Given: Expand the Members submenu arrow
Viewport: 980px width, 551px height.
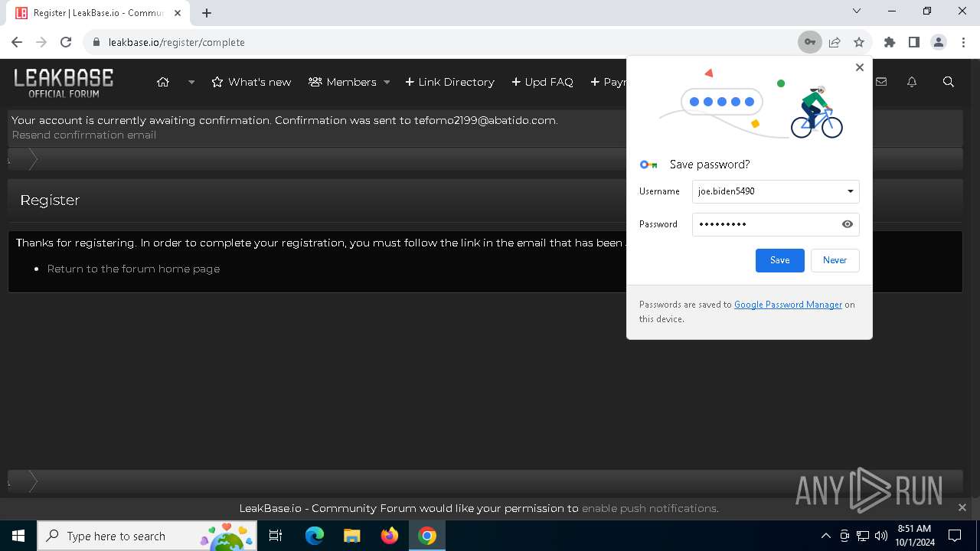Looking at the screenshot, I should 387,82.
